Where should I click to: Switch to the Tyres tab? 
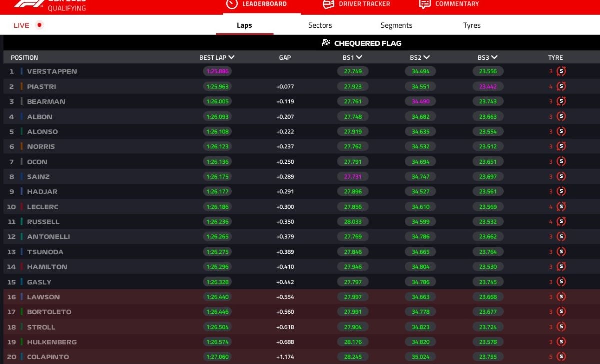point(472,25)
